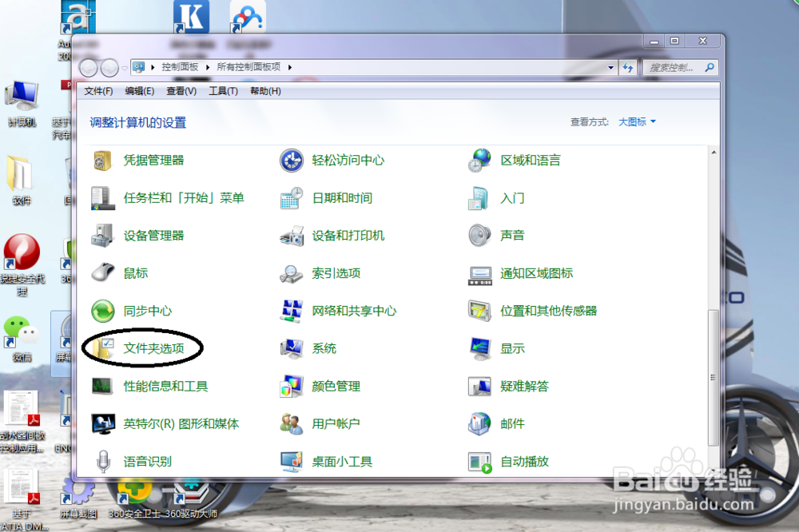Click the 所有控制面板项 breadcrumb

pos(248,67)
